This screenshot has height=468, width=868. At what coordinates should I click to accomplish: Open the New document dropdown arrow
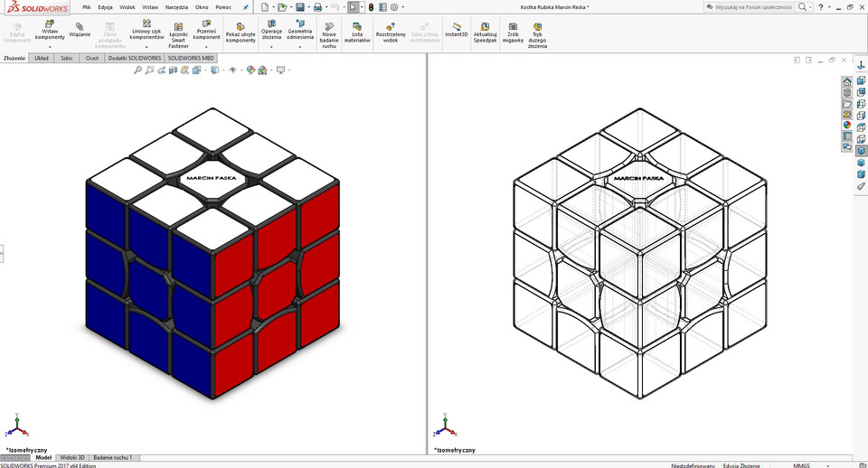273,7
